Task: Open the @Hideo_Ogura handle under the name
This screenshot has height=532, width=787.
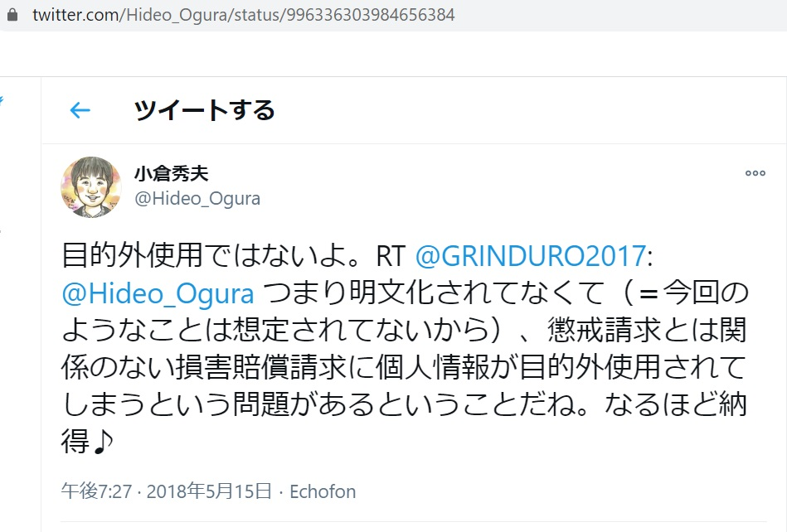Action: click(x=197, y=199)
